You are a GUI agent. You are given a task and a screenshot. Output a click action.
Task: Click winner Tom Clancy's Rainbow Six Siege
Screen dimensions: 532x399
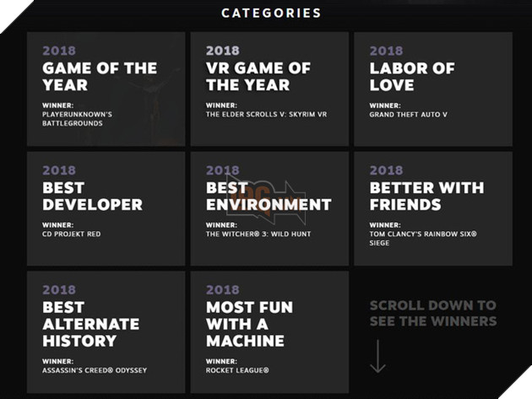[x=423, y=239]
